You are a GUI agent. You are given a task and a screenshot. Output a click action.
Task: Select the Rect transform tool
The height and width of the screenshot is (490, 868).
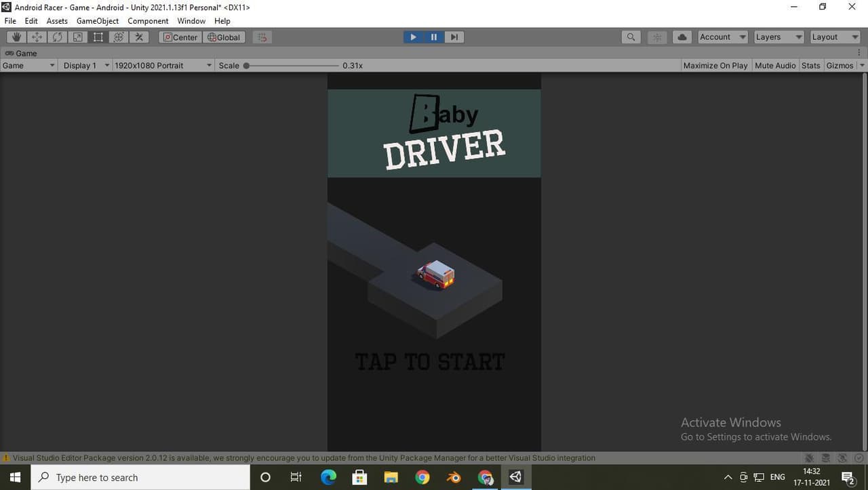(x=98, y=37)
